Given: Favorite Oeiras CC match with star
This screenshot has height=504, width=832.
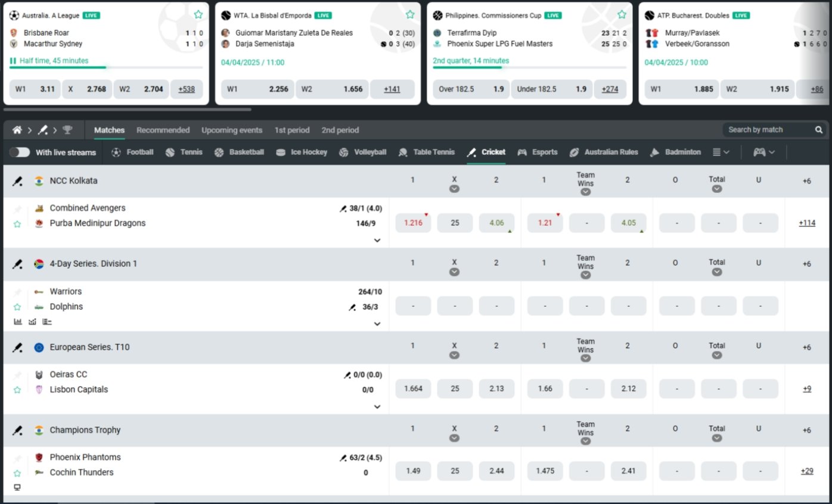Looking at the screenshot, I should click(17, 390).
